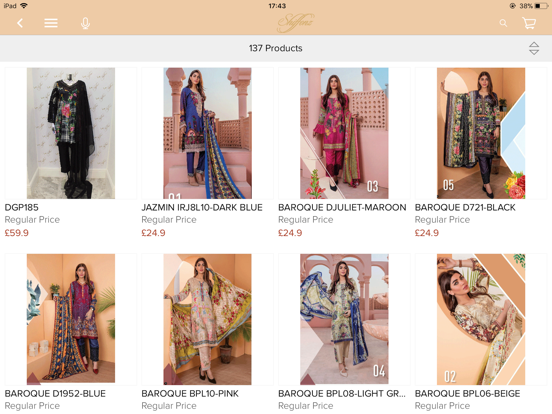This screenshot has height=414, width=552.
Task: Tap Regular Price label under Baroque BPL06-Beige
Action: point(443,406)
